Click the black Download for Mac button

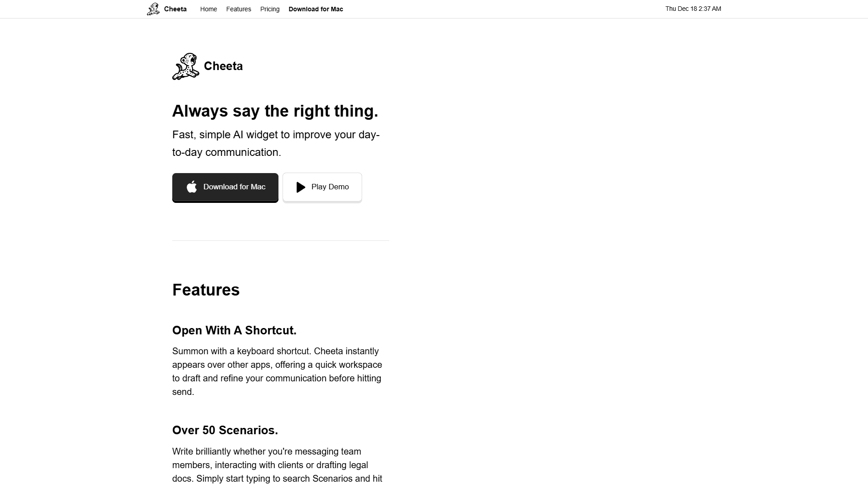click(225, 188)
